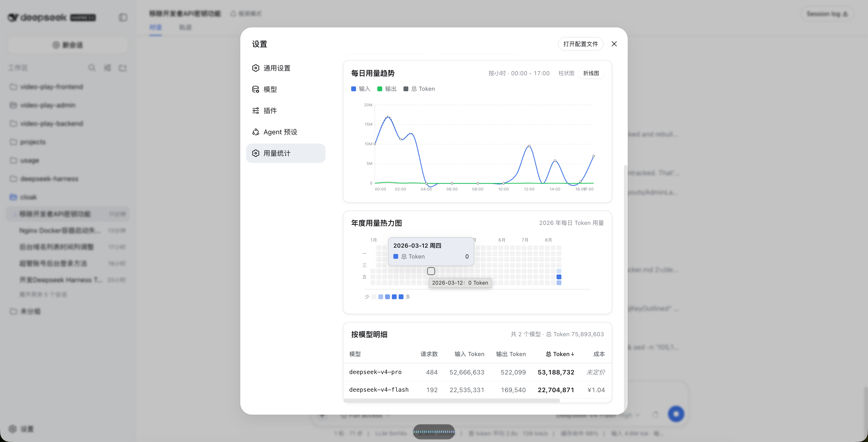Sort table by 成本 column
The image size is (868, 442).
[x=599, y=354]
